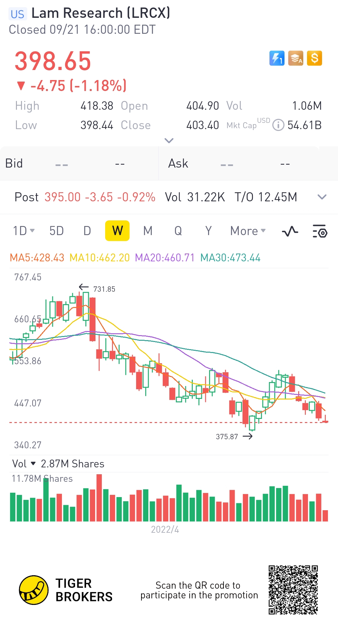This screenshot has width=338, height=644.
Task: Tap Scan the QR code promotion text
Action: click(x=199, y=590)
